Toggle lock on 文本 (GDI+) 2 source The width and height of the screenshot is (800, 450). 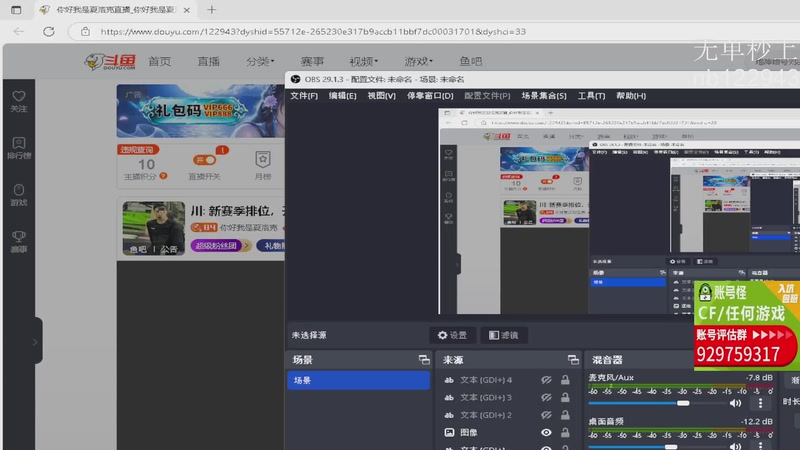[x=565, y=415]
